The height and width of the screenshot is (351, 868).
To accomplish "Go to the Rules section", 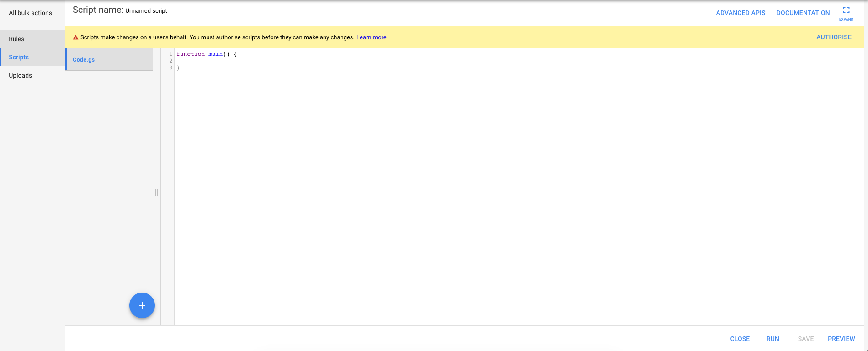I will [16, 39].
